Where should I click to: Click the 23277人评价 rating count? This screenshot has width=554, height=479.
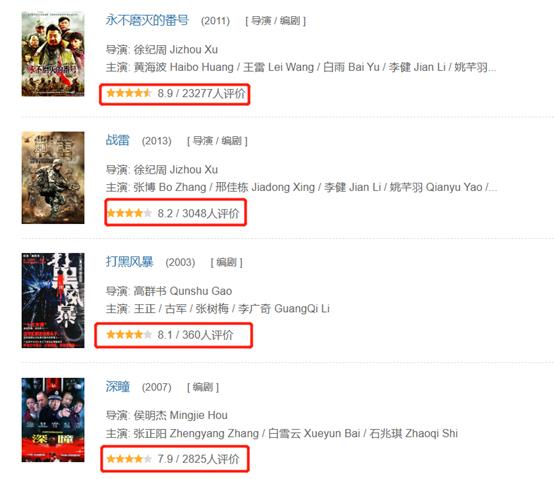point(213,93)
